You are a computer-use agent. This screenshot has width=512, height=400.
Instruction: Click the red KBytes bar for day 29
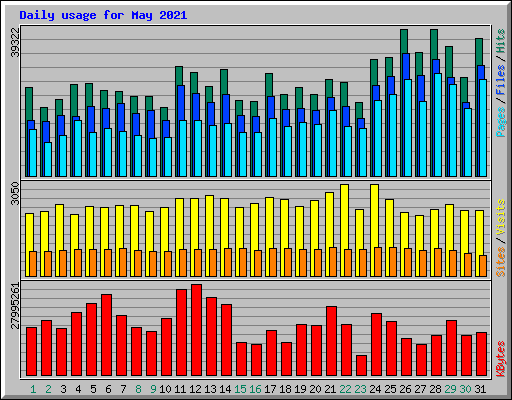click(452, 348)
